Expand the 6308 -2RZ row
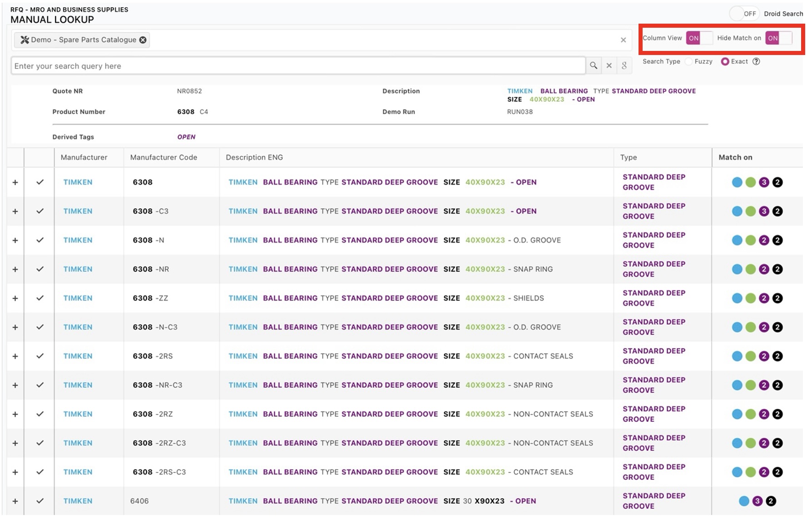The image size is (812, 520). coord(15,414)
